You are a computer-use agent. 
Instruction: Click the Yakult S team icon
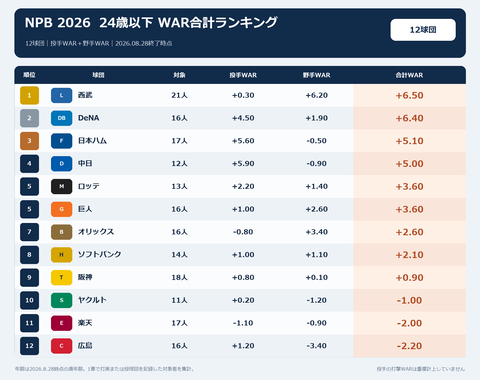point(61,300)
